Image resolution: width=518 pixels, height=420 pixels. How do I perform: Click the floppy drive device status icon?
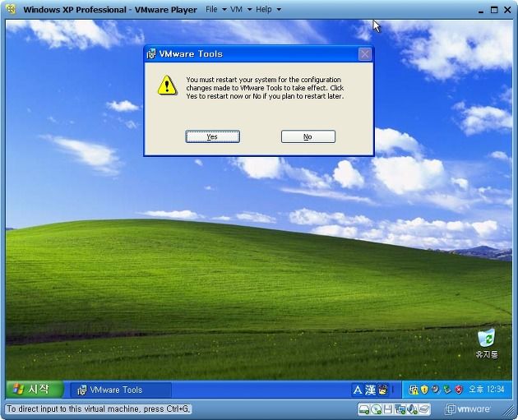click(388, 409)
